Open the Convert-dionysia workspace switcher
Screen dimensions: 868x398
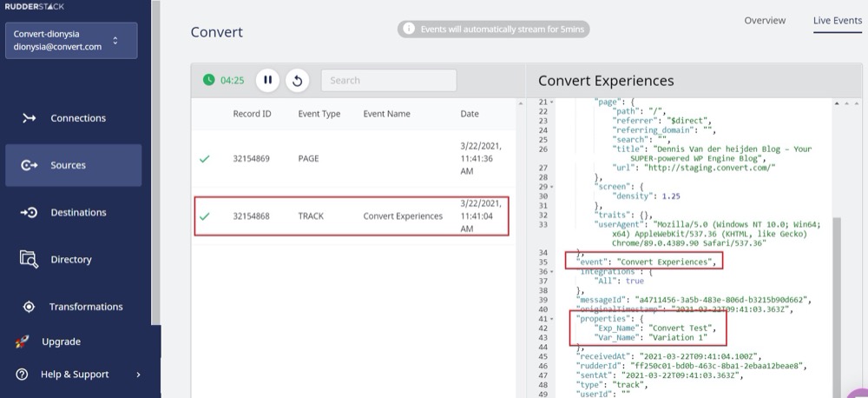tap(71, 40)
